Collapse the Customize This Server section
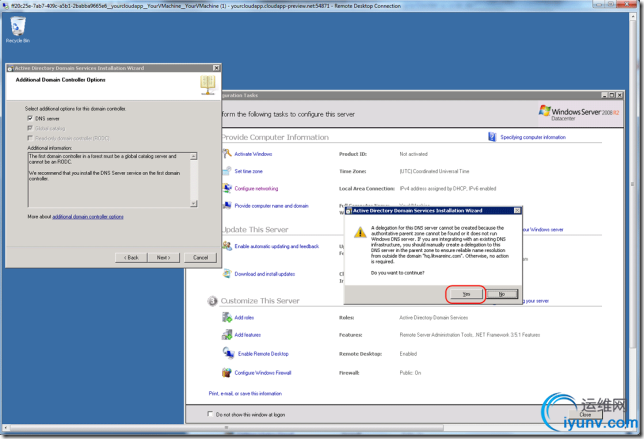The image size is (644, 439). (x=212, y=301)
